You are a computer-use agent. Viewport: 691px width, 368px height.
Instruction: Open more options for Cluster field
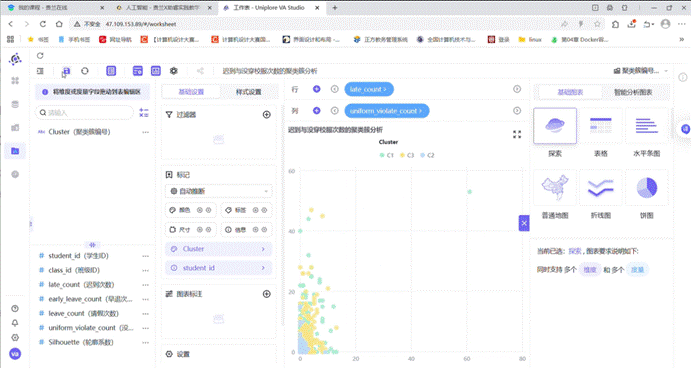pos(145,132)
